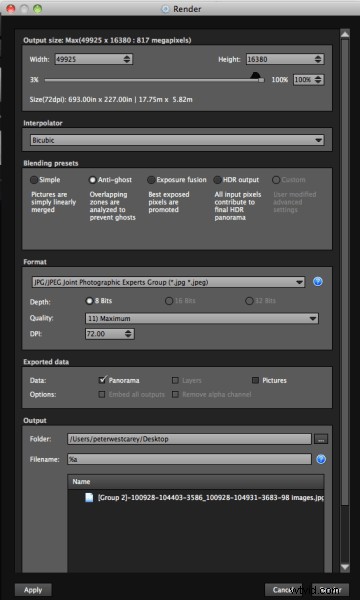Select the Exposure fusion preset
This screenshot has width=360, height=600.
[x=151, y=180]
